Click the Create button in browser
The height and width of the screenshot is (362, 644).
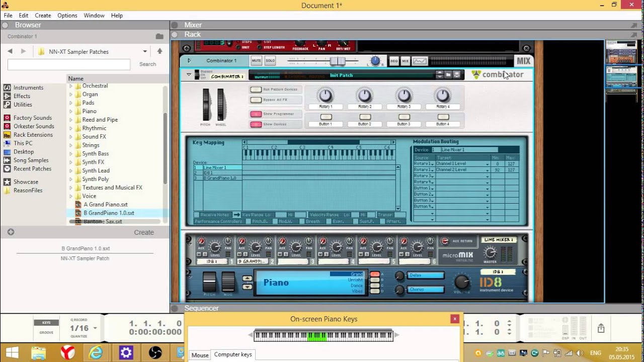144,232
